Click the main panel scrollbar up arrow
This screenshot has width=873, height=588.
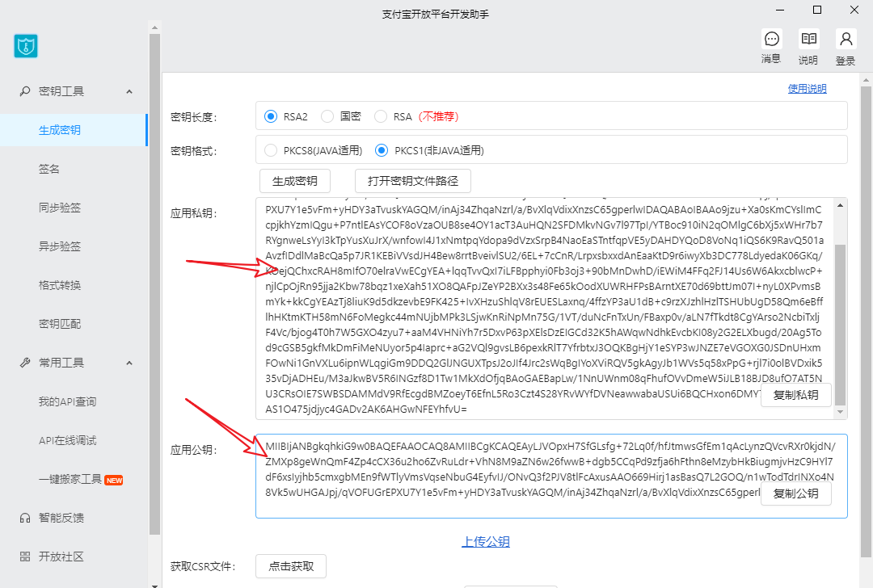click(866, 79)
